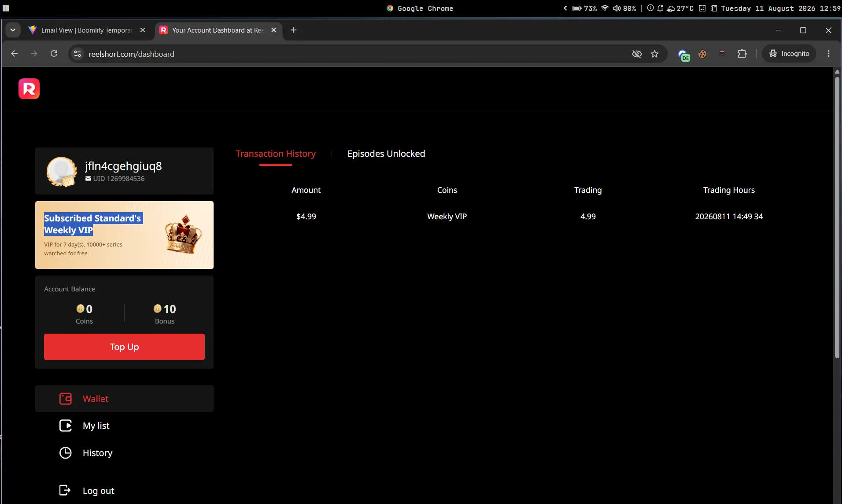The image size is (842, 504).
Task: Click the ReelShort logo in the page header
Action: click(29, 88)
